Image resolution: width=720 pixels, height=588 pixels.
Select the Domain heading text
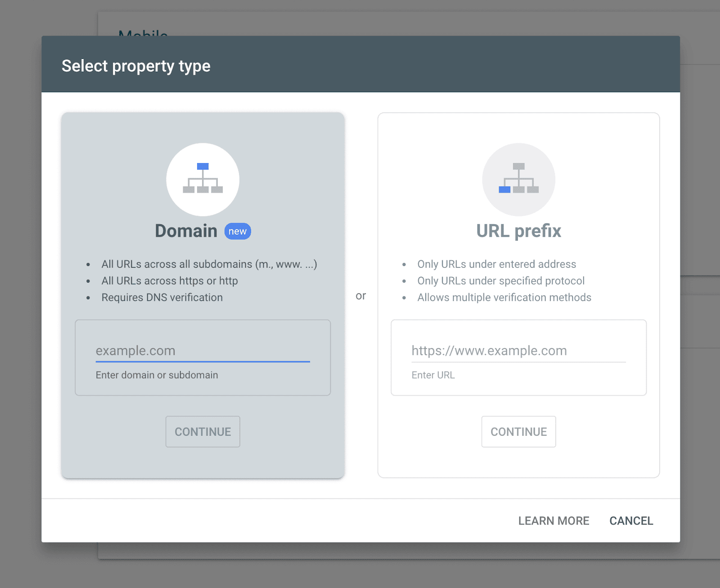186,231
